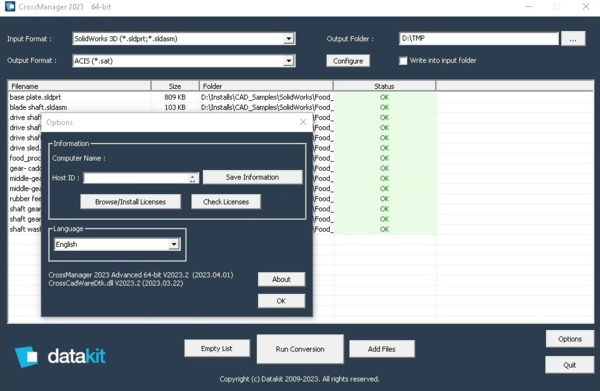Click CrossManager 2023 Advanced version text
The image size is (600, 391).
click(x=141, y=275)
